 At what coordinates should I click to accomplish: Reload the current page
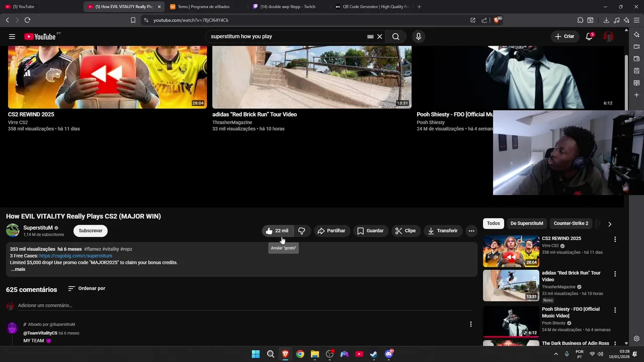click(27, 20)
